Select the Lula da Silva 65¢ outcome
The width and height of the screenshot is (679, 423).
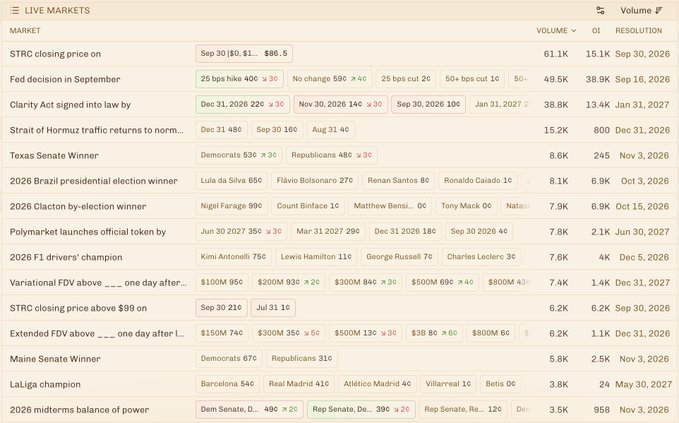[x=231, y=181]
